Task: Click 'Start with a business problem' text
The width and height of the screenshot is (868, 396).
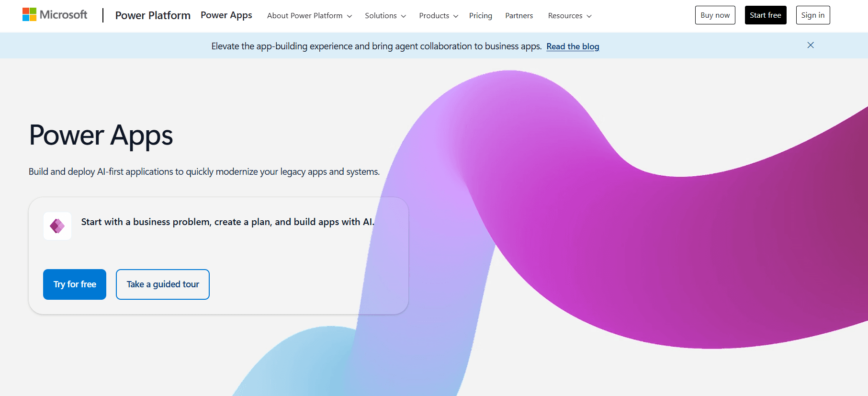Action: 228,222
